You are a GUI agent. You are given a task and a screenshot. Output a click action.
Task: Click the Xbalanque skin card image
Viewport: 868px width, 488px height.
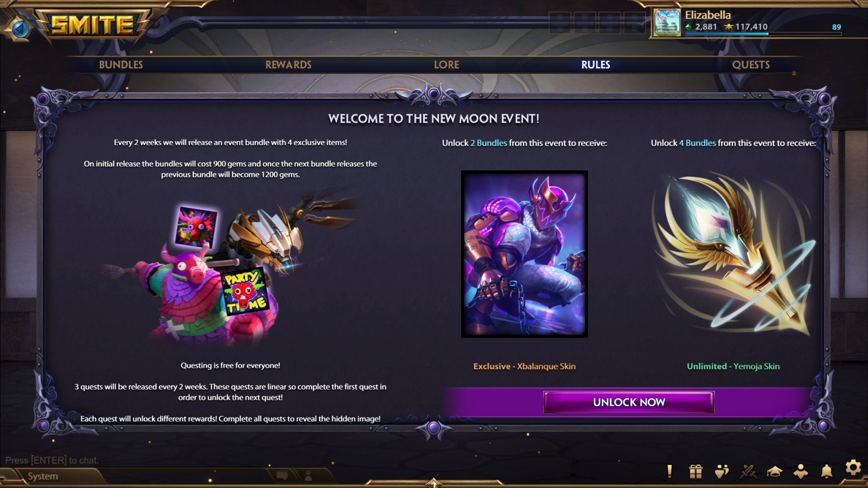coord(525,254)
